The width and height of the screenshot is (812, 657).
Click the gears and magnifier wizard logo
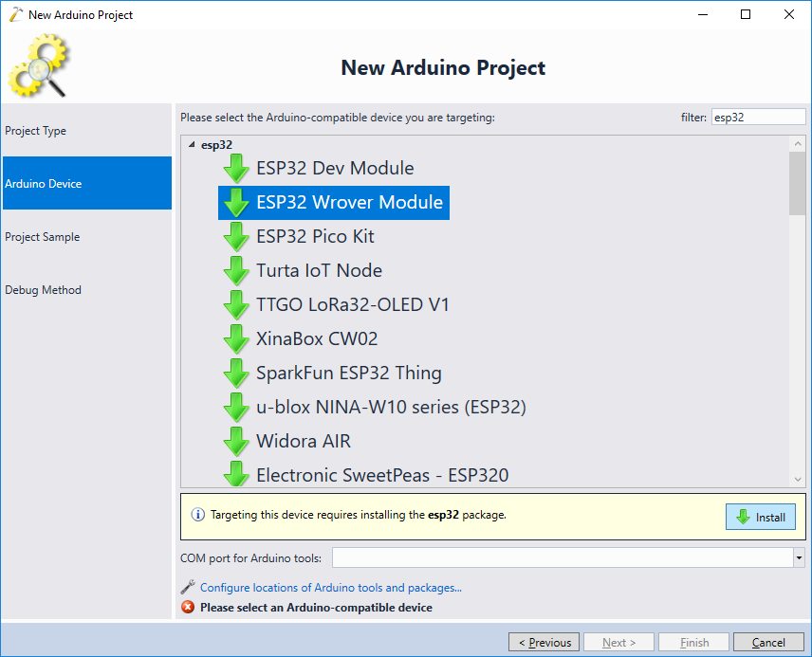pyautogui.click(x=38, y=65)
